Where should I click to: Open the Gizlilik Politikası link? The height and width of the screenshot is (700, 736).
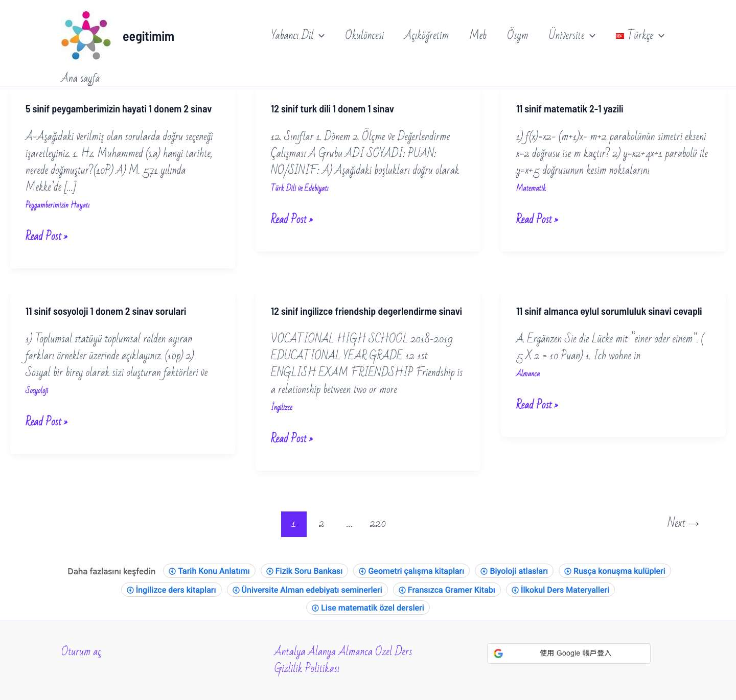(x=307, y=667)
